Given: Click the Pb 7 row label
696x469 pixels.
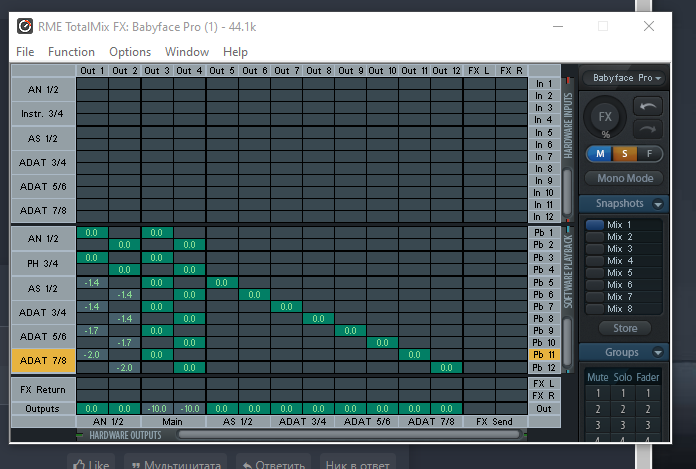Looking at the screenshot, I should point(544,307).
